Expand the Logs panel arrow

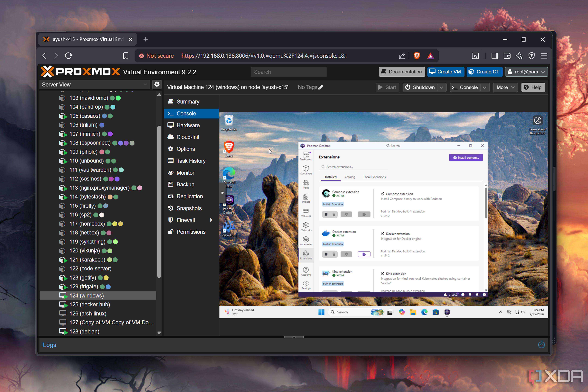541,345
